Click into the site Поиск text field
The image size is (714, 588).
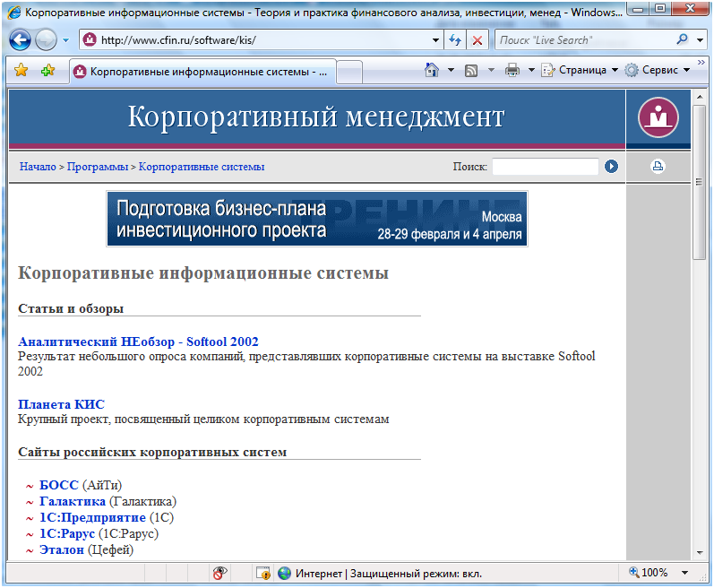[x=545, y=167]
